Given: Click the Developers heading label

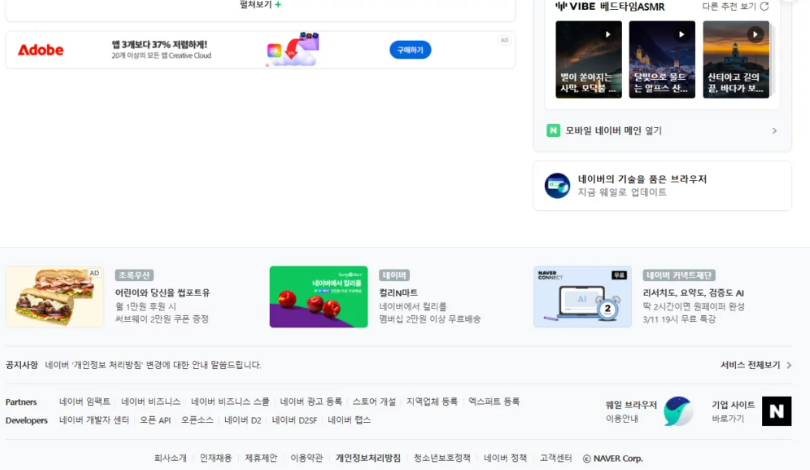Looking at the screenshot, I should [x=26, y=420].
